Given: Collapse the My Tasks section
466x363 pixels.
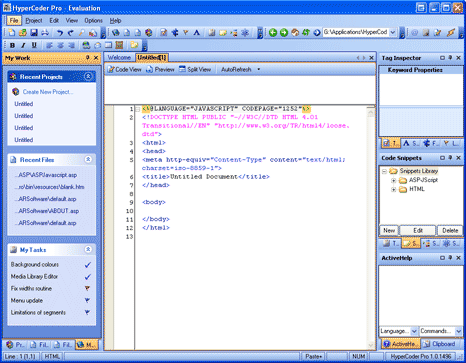Looking at the screenshot, I should (88, 249).
